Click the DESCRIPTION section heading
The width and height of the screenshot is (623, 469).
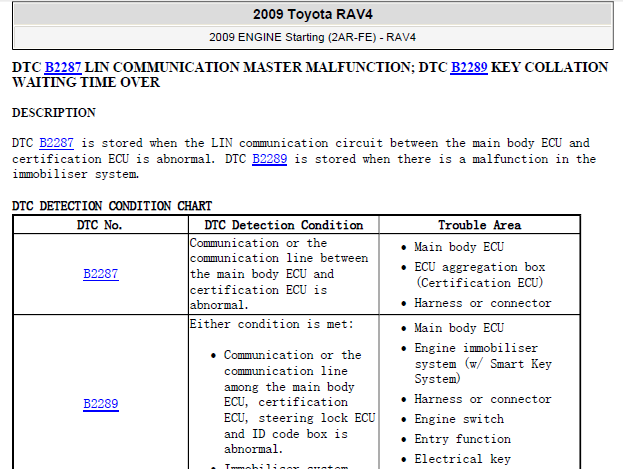tap(54, 113)
